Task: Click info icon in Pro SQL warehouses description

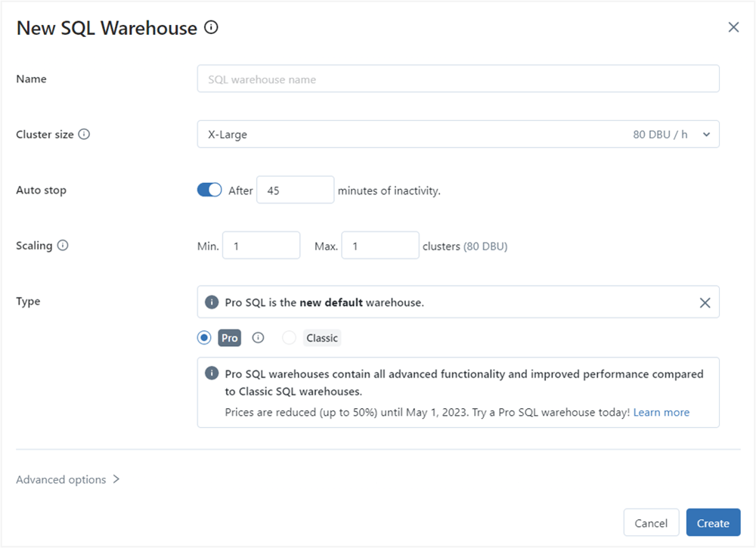Action: [212, 374]
